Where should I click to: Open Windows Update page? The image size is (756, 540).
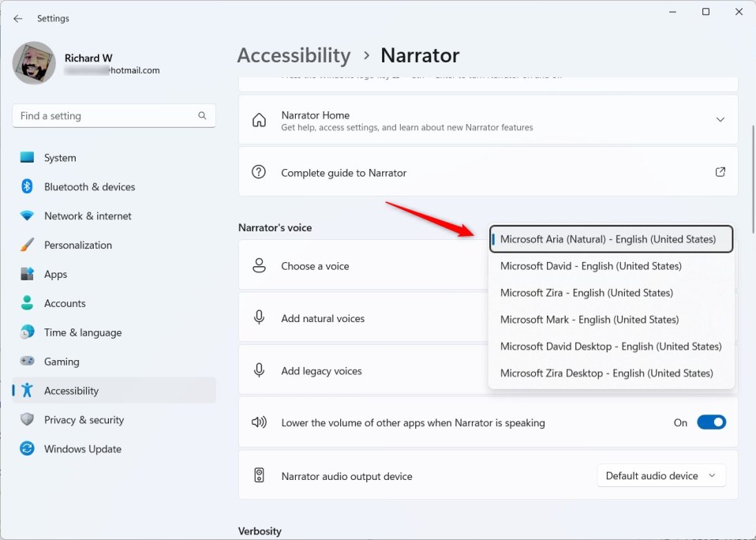click(x=114, y=448)
